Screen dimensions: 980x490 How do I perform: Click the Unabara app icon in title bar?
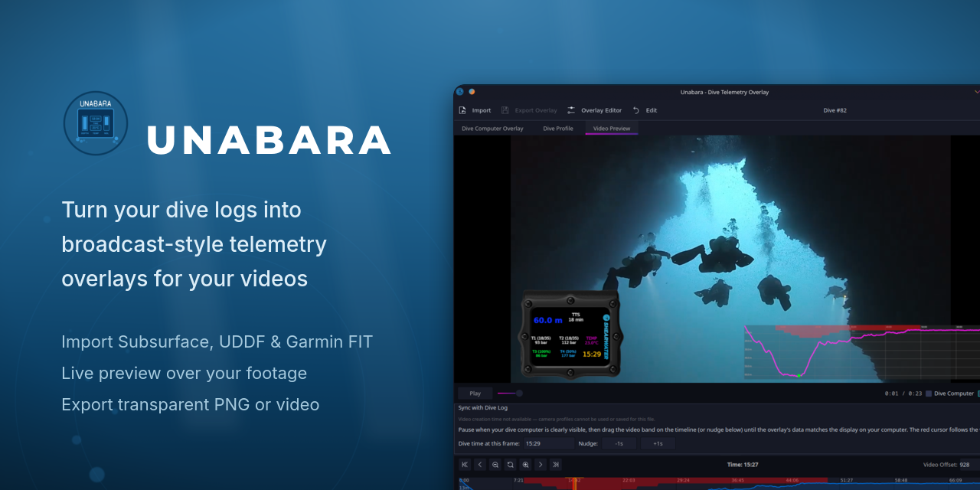pyautogui.click(x=460, y=92)
